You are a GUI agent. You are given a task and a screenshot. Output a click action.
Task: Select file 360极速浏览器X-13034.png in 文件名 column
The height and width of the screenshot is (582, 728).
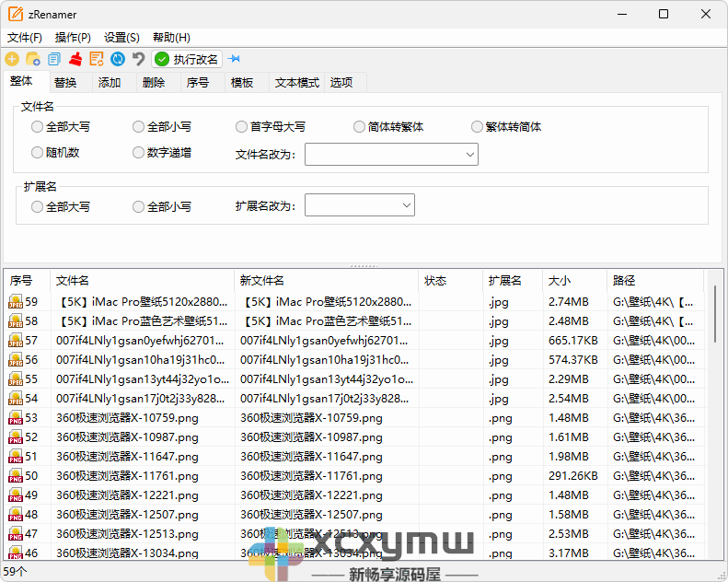point(127,553)
